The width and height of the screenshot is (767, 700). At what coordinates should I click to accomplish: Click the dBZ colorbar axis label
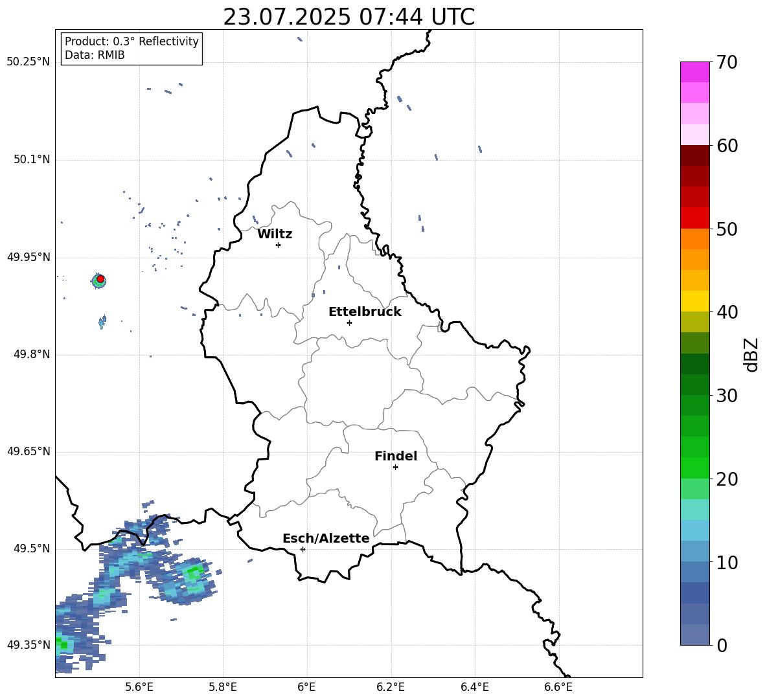coord(751,354)
